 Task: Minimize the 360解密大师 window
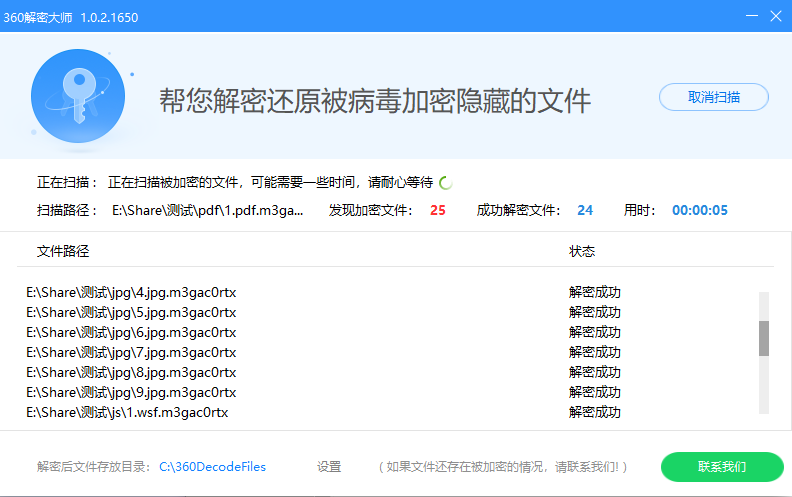point(752,16)
